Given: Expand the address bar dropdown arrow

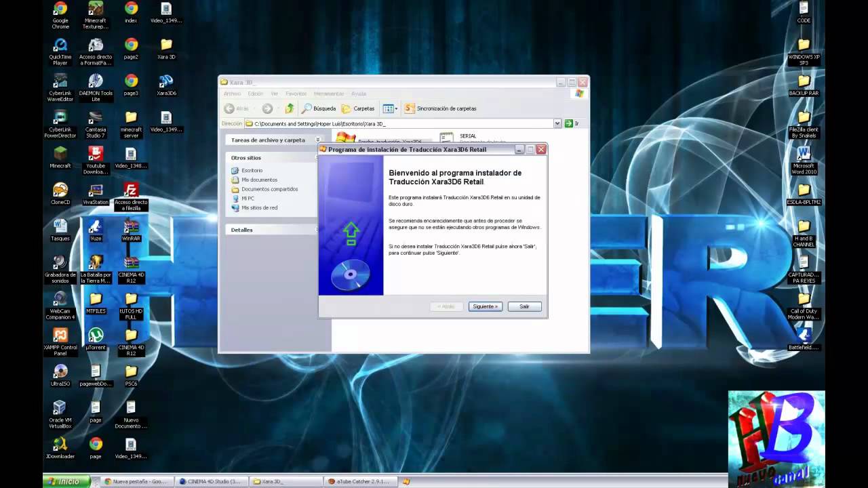Looking at the screenshot, I should click(x=557, y=123).
